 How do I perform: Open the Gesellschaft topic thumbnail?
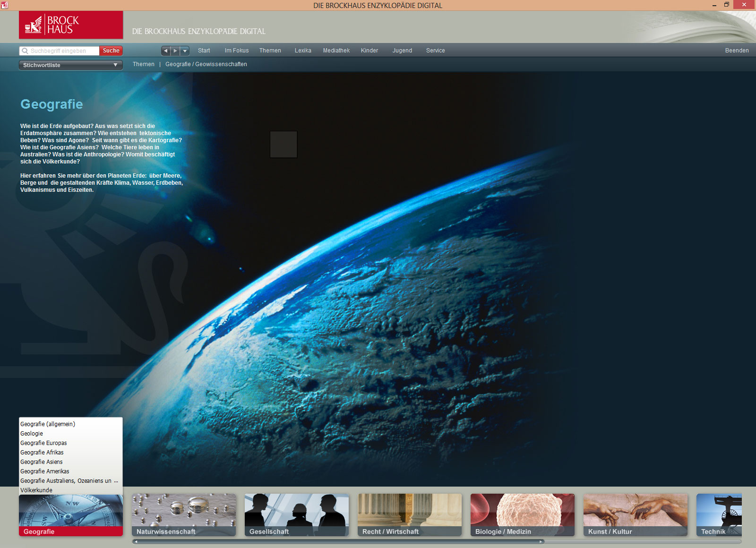tap(297, 515)
